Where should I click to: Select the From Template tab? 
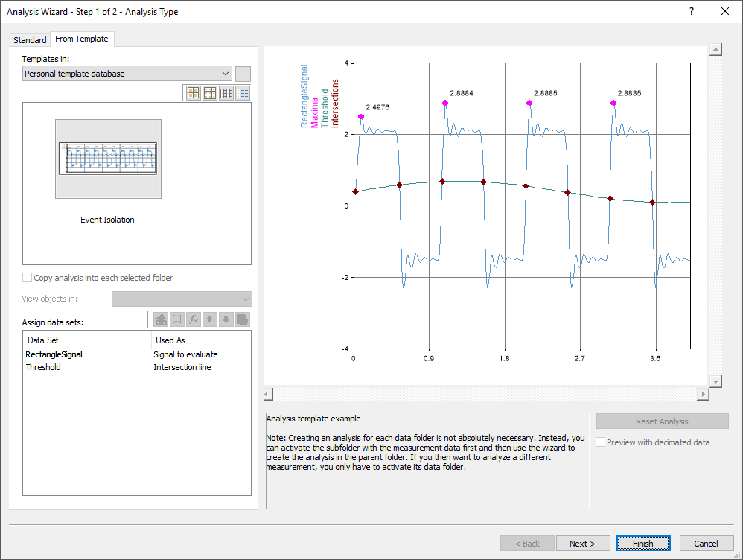[x=82, y=39]
